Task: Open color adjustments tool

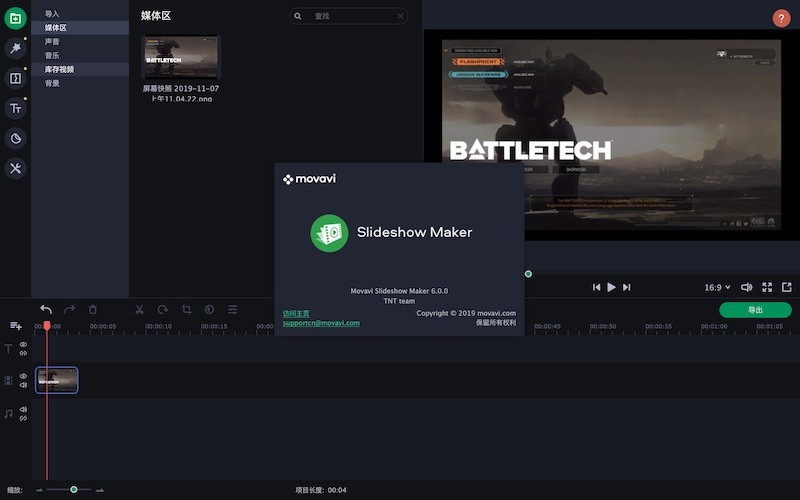Action: (x=209, y=309)
